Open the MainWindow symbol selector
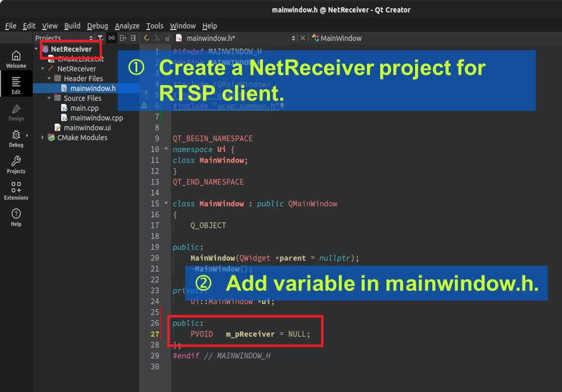 click(x=337, y=38)
